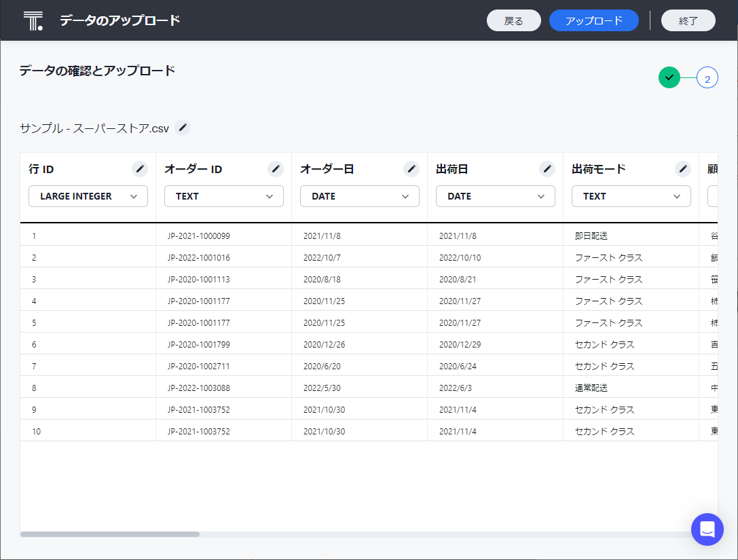Click edit icon for 出荷日 column
This screenshot has height=560, width=738.
(547, 169)
